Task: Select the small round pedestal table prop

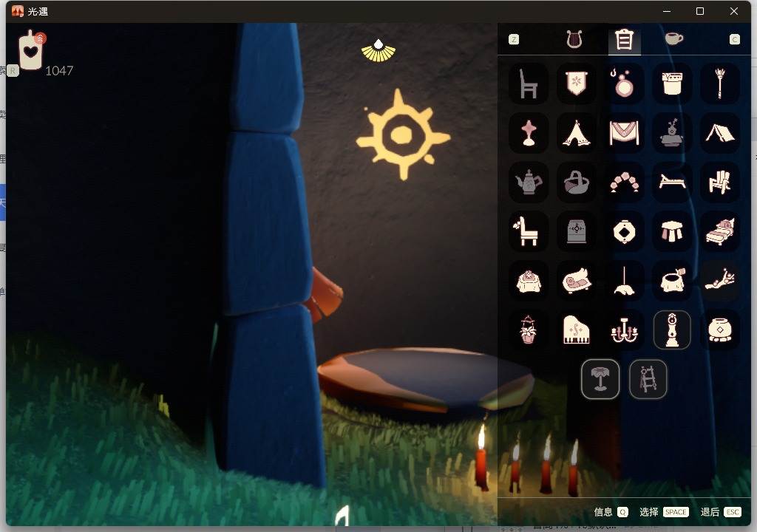Action: 600,379
